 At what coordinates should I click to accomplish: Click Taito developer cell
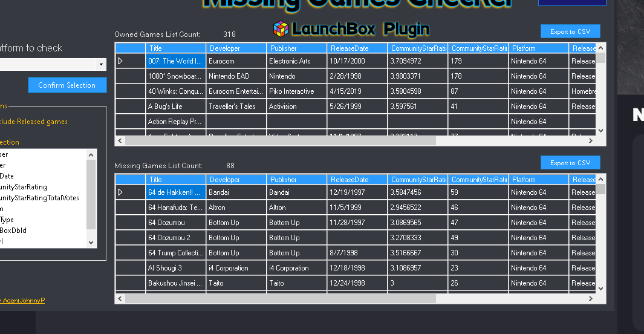point(236,283)
